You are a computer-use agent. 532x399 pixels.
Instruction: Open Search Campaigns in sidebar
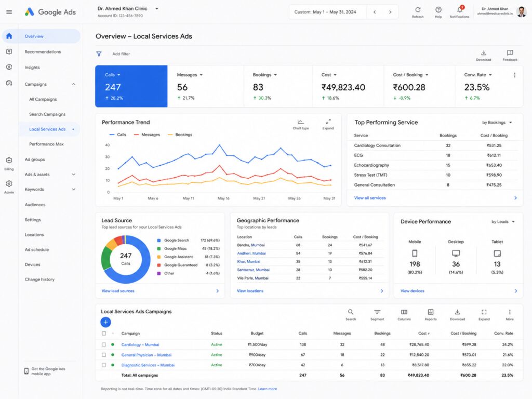tap(47, 114)
